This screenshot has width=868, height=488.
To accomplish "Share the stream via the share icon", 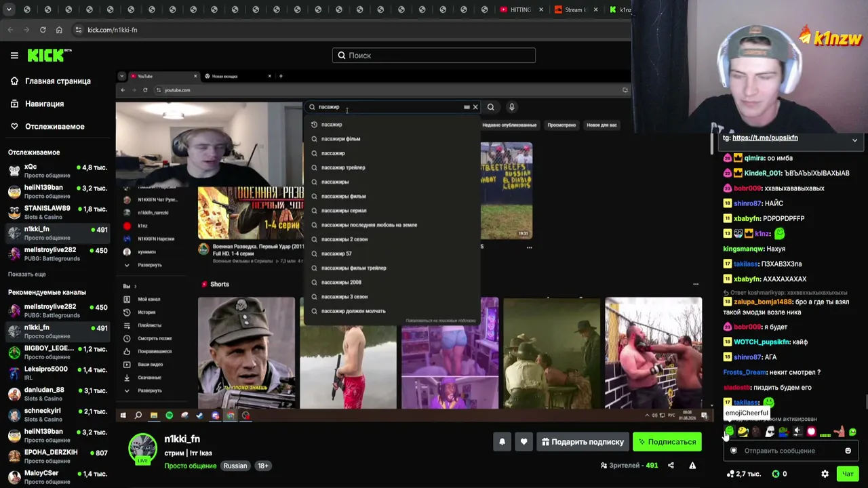I will 671,466.
